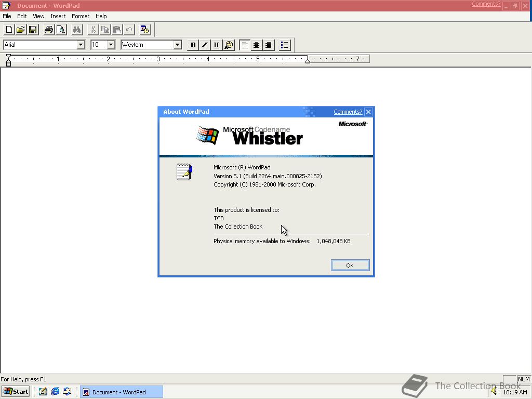Click OK in About WordPad dialog

pos(350,265)
